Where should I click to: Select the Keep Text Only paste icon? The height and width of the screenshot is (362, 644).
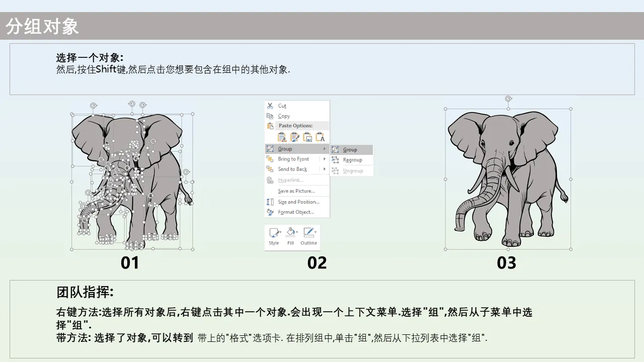(320, 137)
